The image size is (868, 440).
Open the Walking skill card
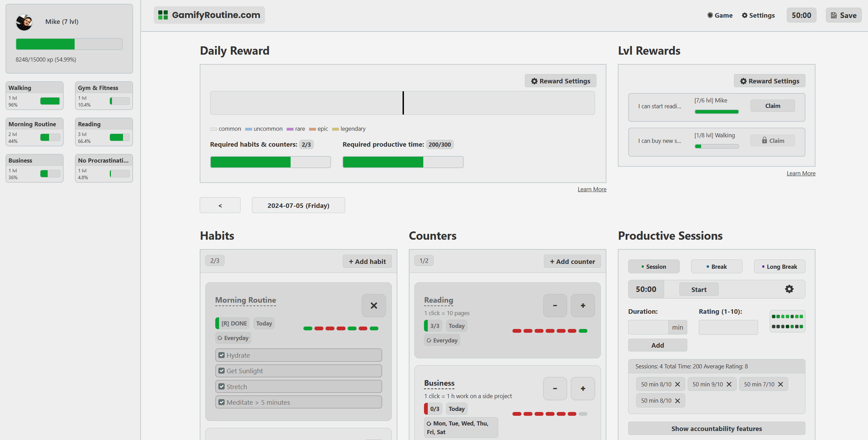35,95
